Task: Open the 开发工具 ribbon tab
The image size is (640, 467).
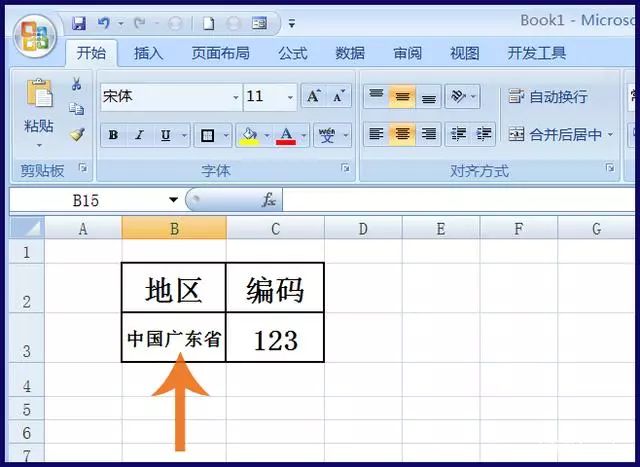Action: [x=536, y=53]
